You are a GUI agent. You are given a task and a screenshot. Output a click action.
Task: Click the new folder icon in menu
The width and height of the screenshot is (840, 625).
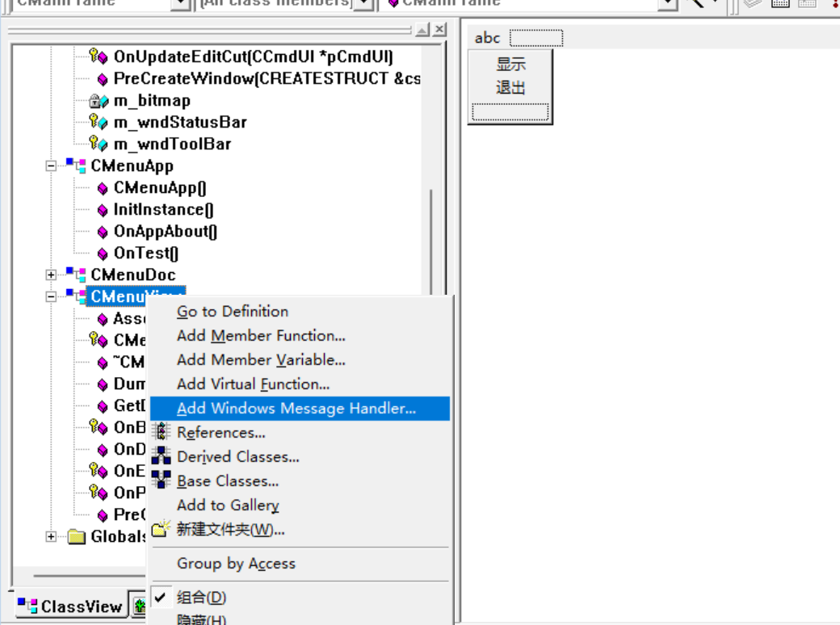point(161,529)
